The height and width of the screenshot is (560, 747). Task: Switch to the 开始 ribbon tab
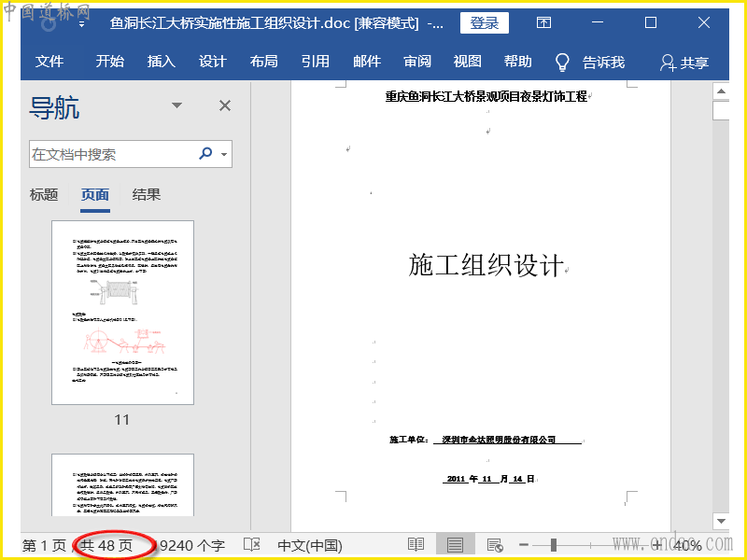pyautogui.click(x=109, y=62)
